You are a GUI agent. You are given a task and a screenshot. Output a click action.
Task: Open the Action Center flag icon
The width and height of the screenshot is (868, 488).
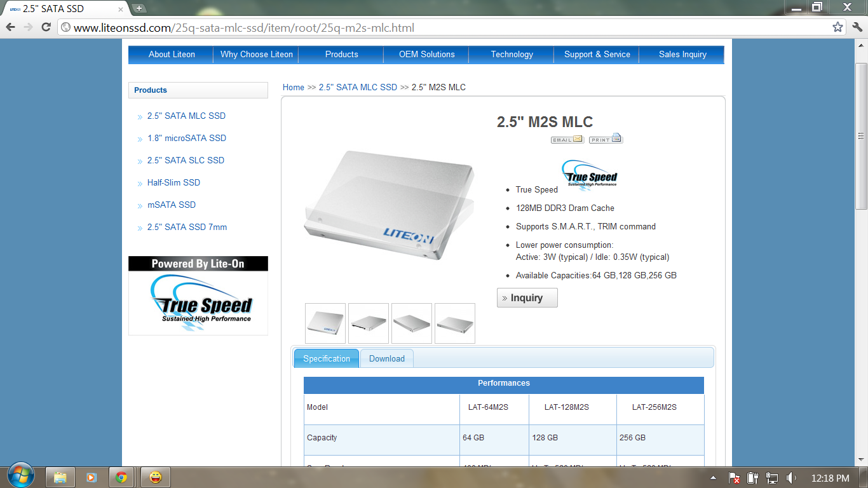tap(734, 478)
